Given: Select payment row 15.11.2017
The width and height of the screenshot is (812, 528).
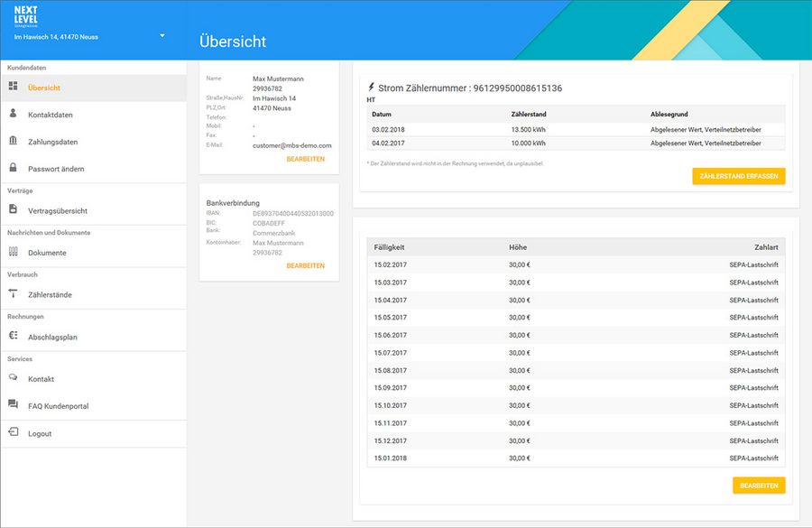Looking at the screenshot, I should coord(576,423).
